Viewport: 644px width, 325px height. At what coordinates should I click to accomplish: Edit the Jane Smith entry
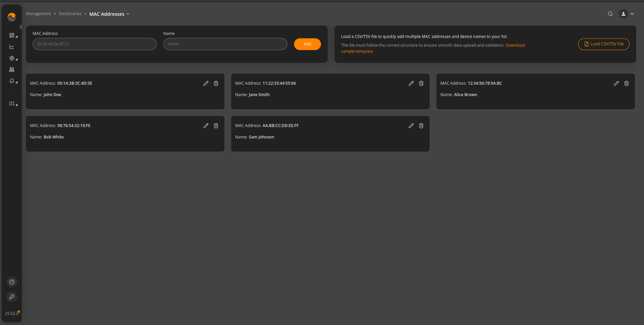(x=411, y=83)
